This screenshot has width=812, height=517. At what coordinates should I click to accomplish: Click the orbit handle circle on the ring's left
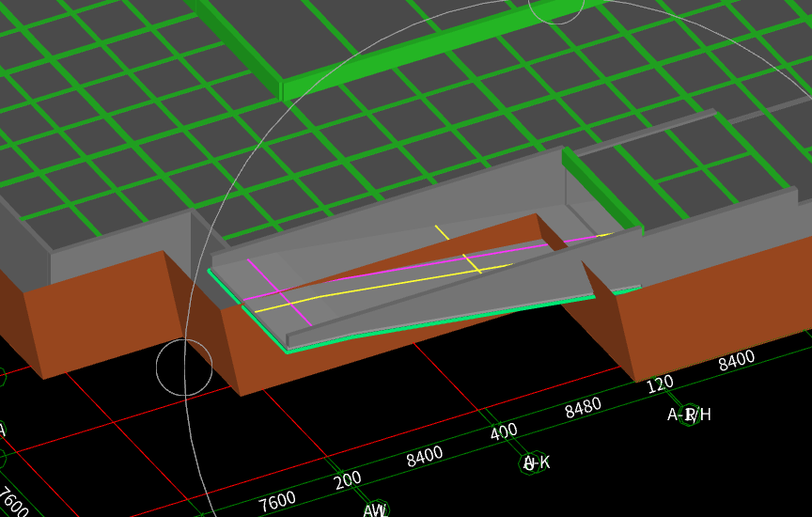pyautogui.click(x=184, y=368)
